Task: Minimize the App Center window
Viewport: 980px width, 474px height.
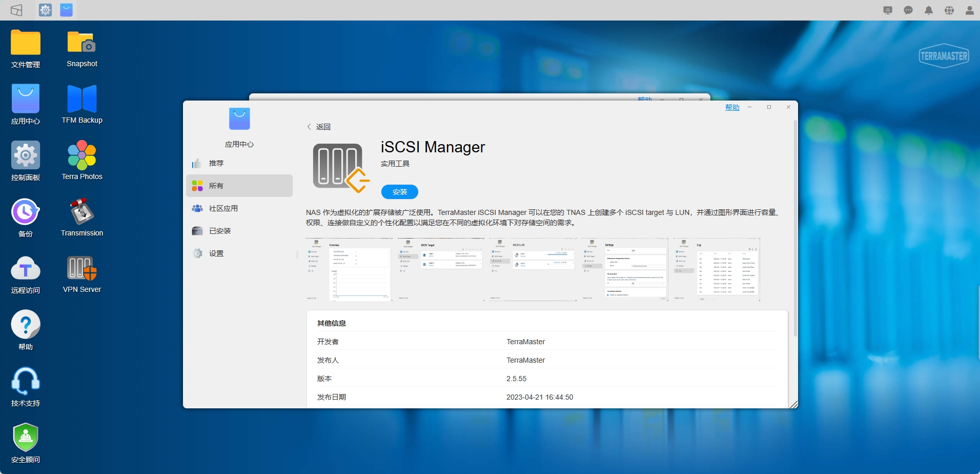Action: (749, 107)
